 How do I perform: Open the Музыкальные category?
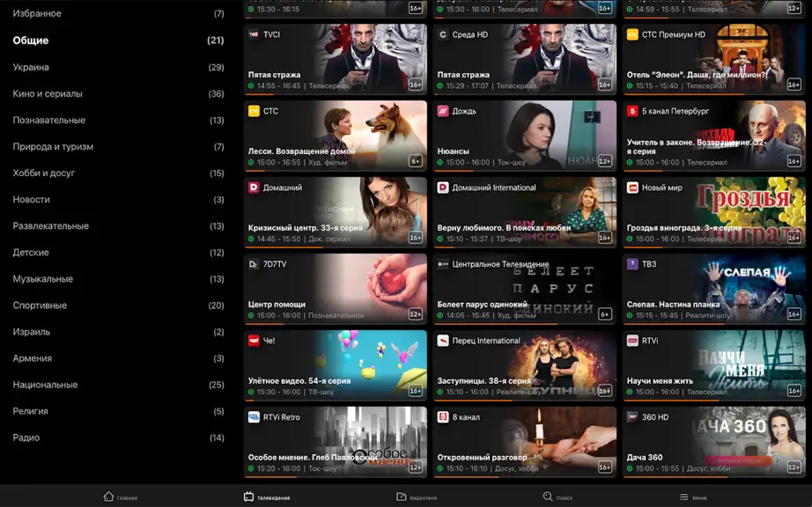[x=118, y=279]
